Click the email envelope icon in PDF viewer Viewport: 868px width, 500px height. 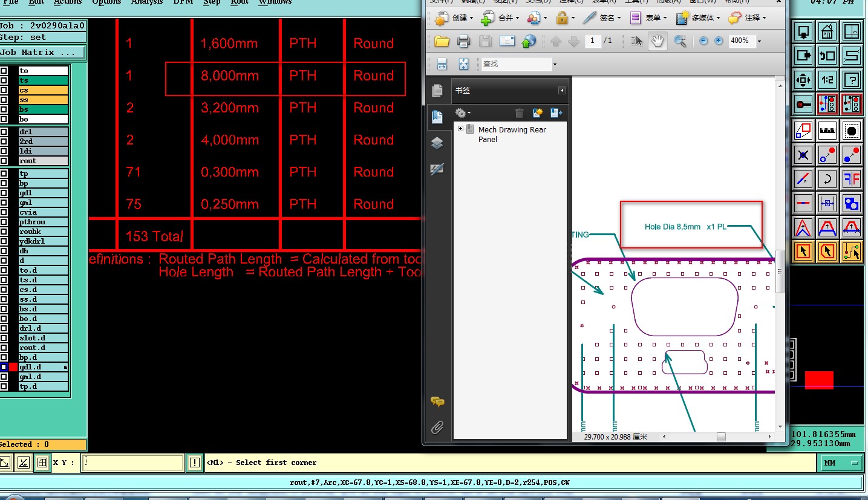pyautogui.click(x=507, y=41)
